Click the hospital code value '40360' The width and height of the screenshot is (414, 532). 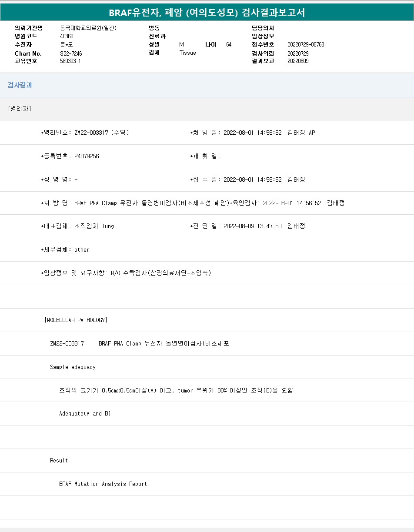[67, 36]
